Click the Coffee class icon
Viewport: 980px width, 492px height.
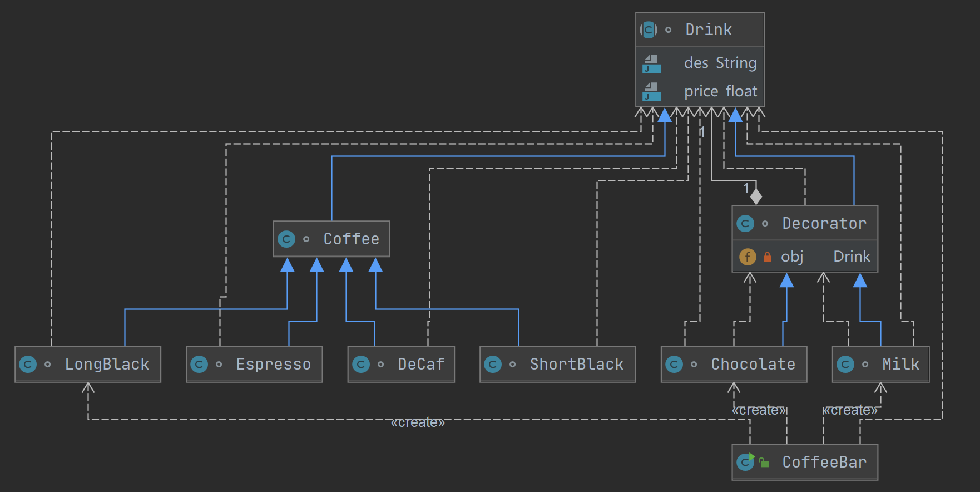(x=286, y=239)
